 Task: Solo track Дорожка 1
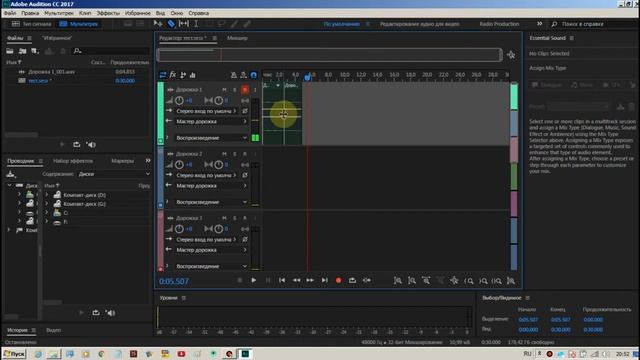[234, 89]
